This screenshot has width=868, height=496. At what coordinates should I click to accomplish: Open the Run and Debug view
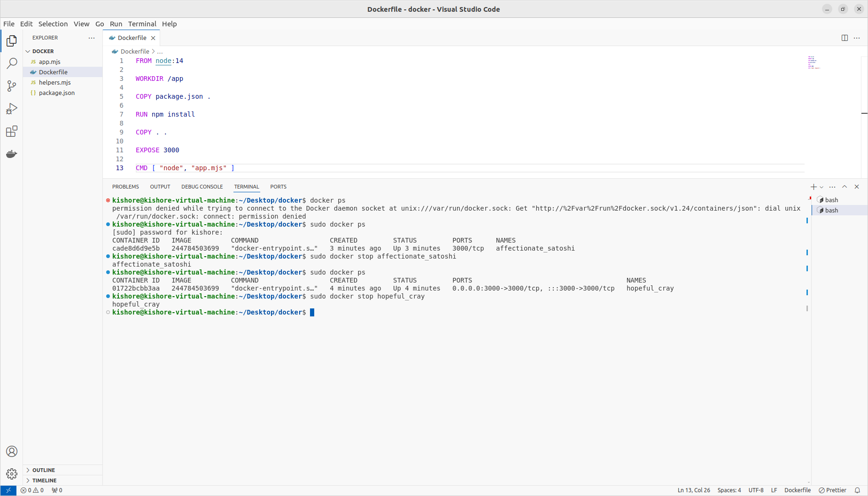pyautogui.click(x=12, y=109)
